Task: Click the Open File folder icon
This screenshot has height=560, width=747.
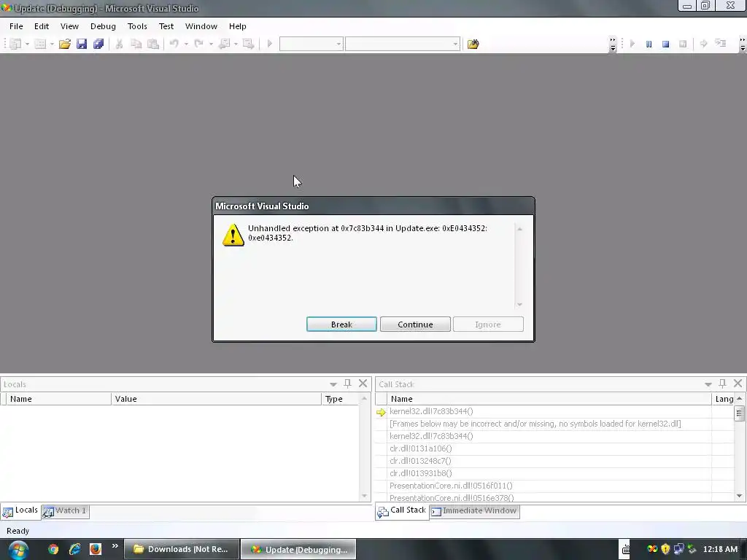Action: [65, 44]
